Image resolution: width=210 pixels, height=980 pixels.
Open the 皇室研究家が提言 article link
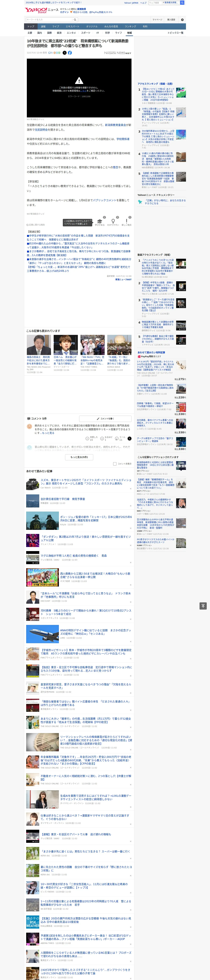(86, 686)
